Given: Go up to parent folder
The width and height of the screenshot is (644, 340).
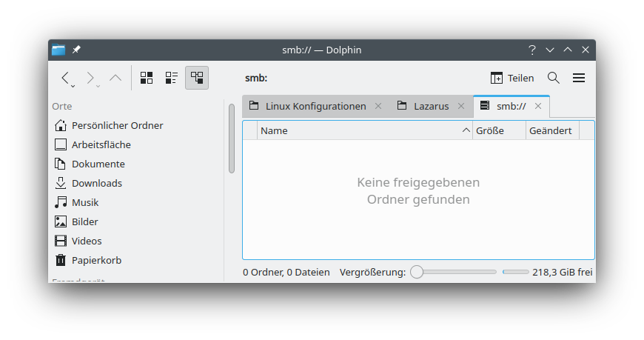Looking at the screenshot, I should pyautogui.click(x=115, y=78).
